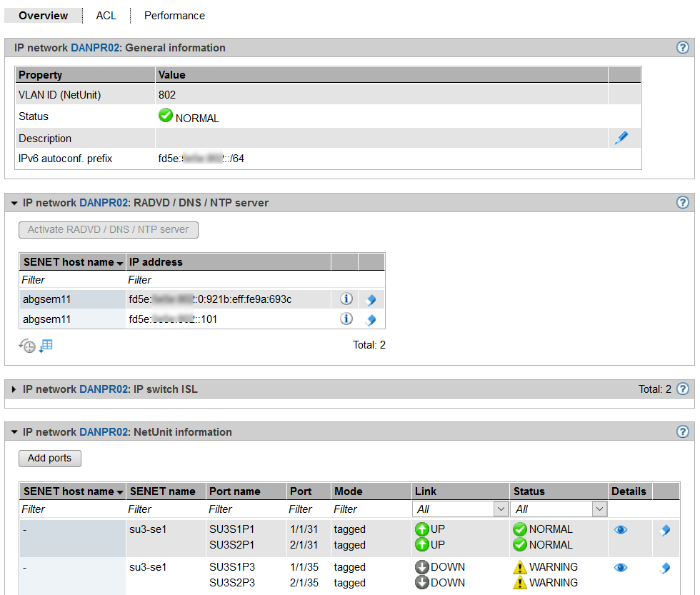Click info icon for the first abgsem11 row

pos(346,299)
